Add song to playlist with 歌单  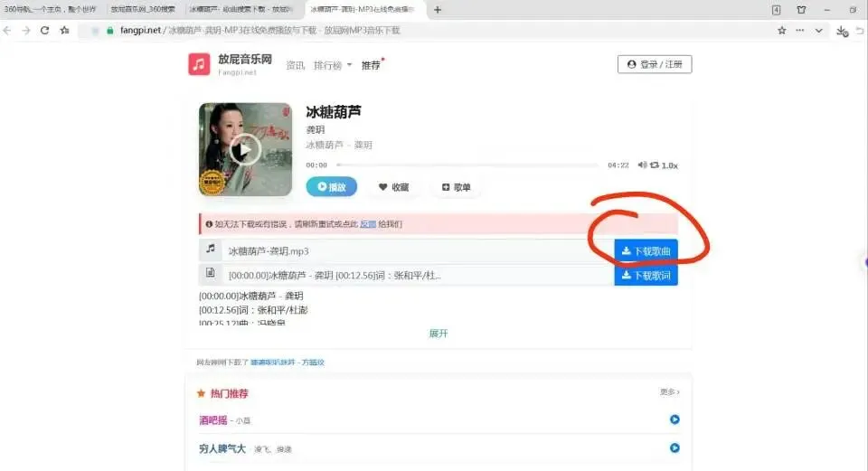(x=456, y=187)
